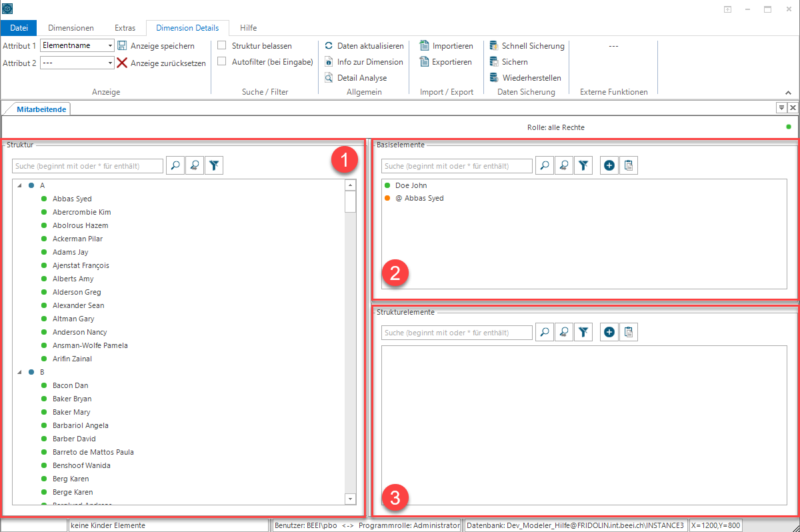The height and width of the screenshot is (532, 800).
Task: Open the Attribut 1 Elementname dropdown
Action: tap(110, 46)
